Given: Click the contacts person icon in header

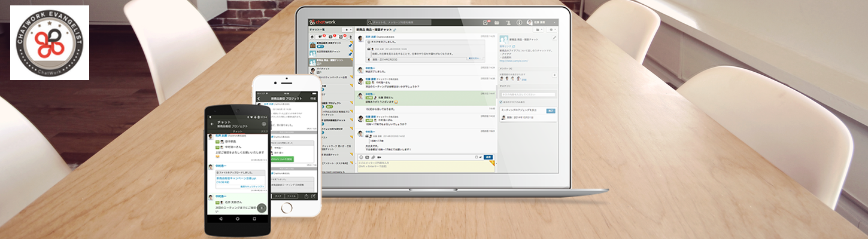Looking at the screenshot, I should tap(507, 22).
